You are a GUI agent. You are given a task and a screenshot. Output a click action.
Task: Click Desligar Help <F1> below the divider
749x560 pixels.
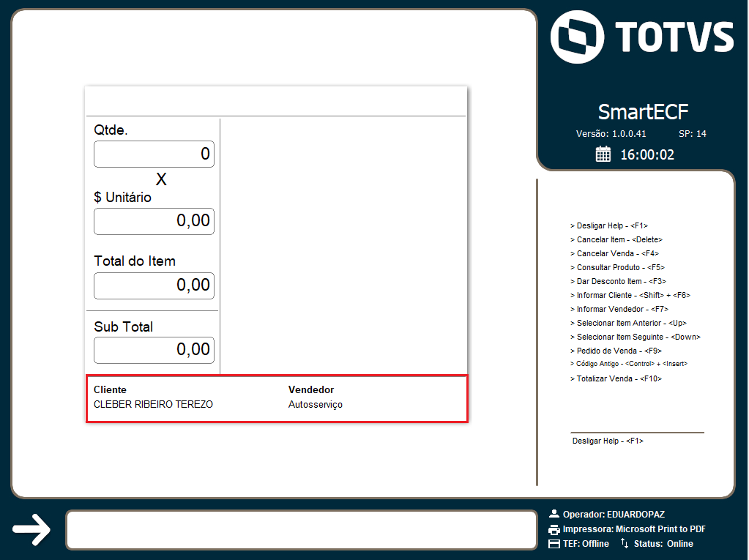(608, 441)
